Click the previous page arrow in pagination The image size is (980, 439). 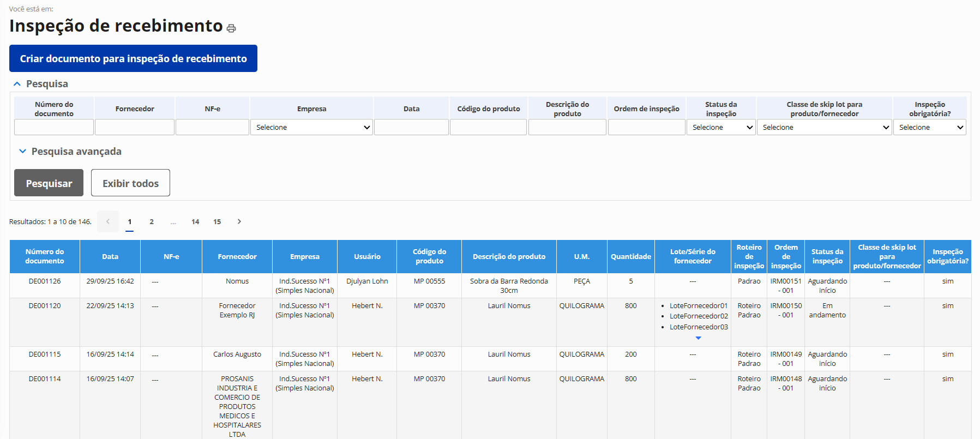coord(108,221)
